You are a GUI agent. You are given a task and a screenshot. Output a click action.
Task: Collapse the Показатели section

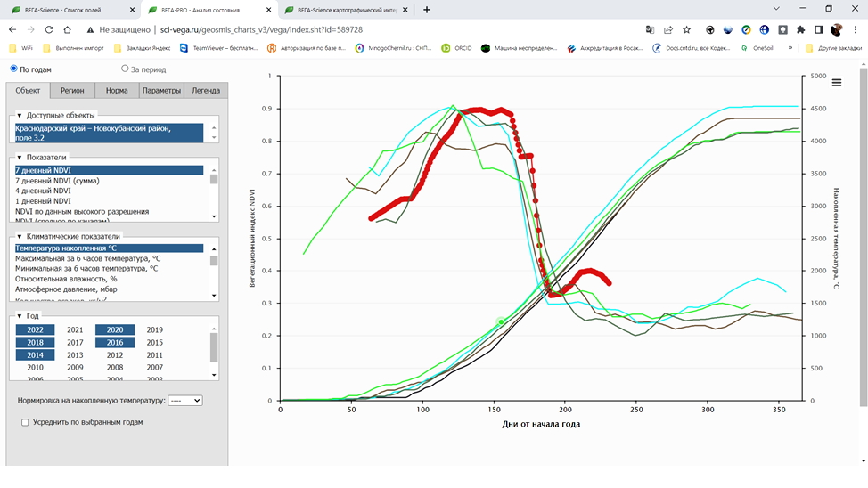[20, 158]
